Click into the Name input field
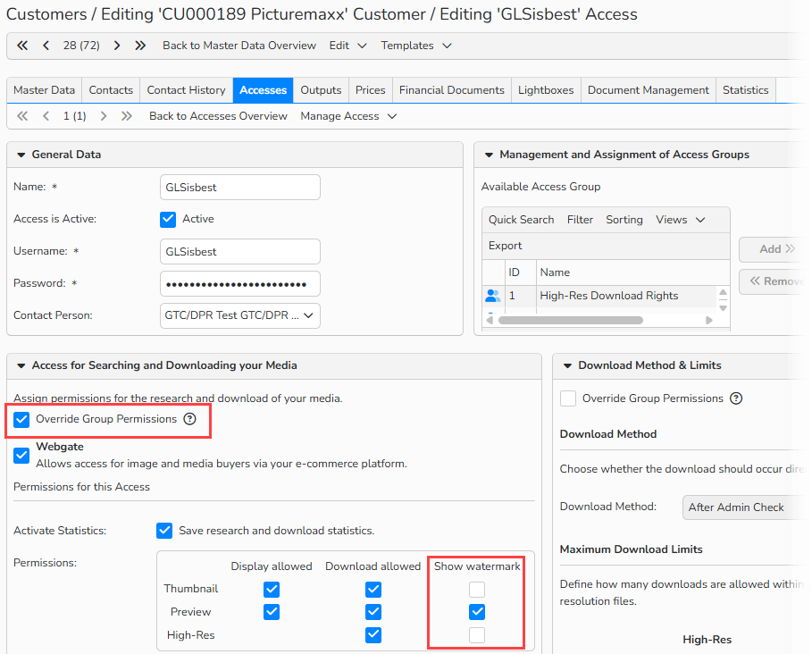This screenshot has width=812, height=654. pyautogui.click(x=239, y=187)
